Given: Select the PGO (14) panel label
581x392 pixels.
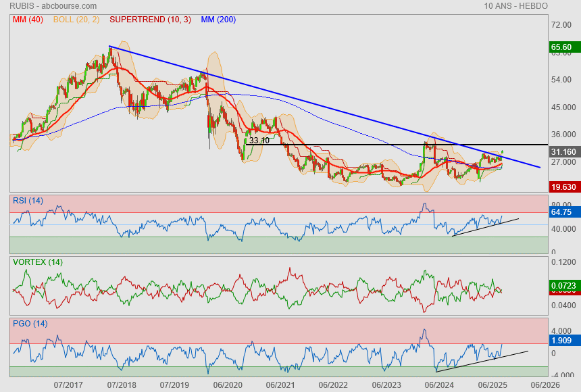Looking at the screenshot, I should tap(30, 324).
